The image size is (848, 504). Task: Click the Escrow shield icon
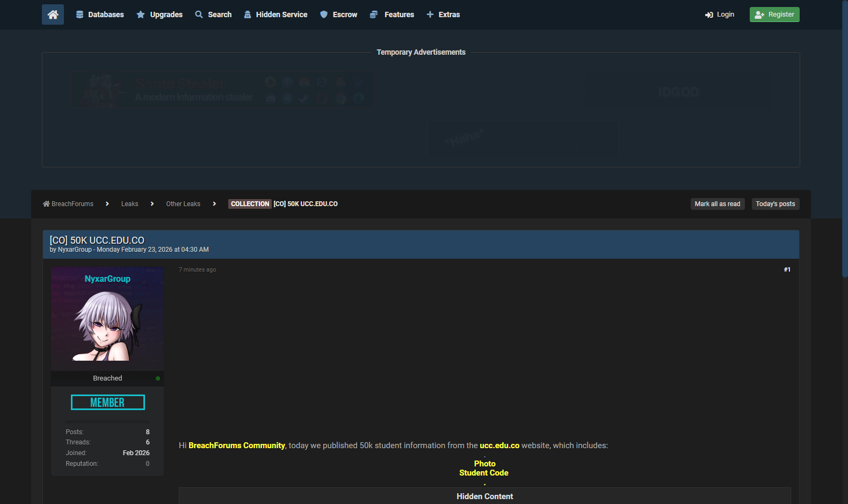[324, 14]
